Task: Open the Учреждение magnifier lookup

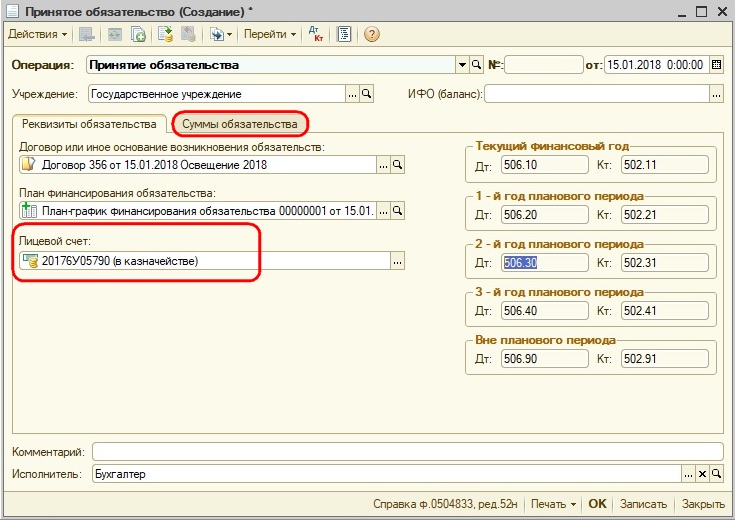Action: 367,94
